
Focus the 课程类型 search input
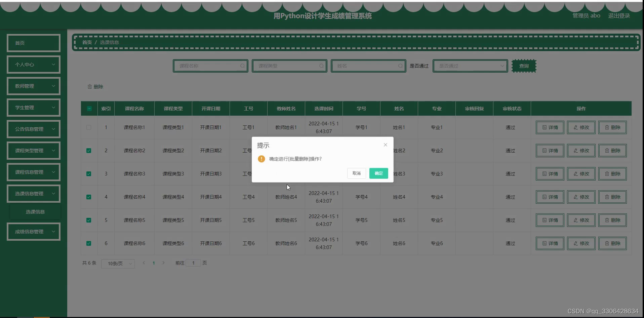tap(289, 66)
